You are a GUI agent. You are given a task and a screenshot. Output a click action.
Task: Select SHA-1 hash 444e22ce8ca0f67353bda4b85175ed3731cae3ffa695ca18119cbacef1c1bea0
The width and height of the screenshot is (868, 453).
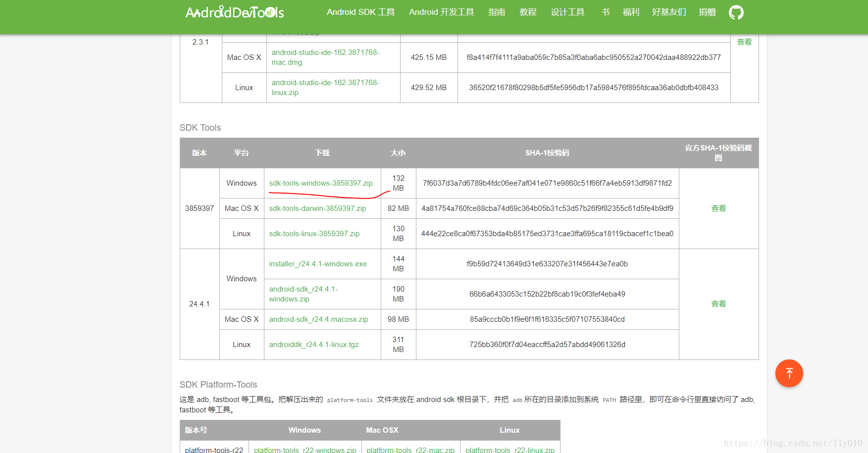(547, 234)
